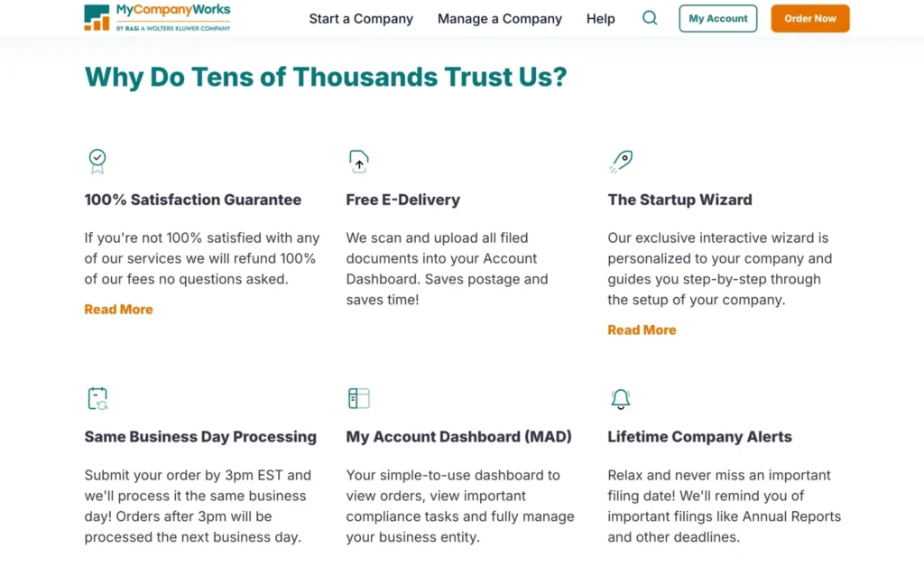Select the Free E-Delivery upload document icon
Screen dimensions: 924x586
pos(358,161)
